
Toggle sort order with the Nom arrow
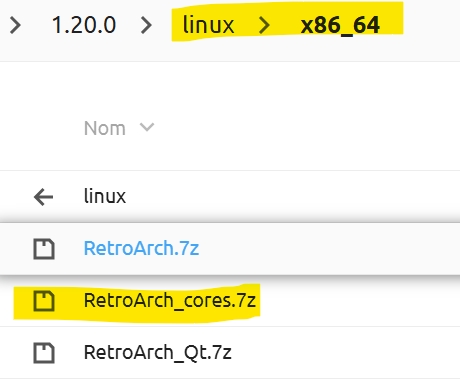point(147,127)
